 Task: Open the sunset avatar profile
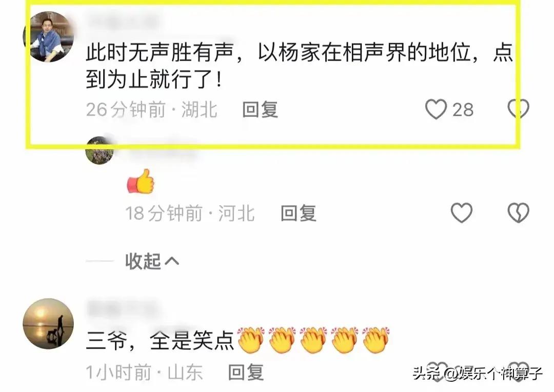coord(48,324)
